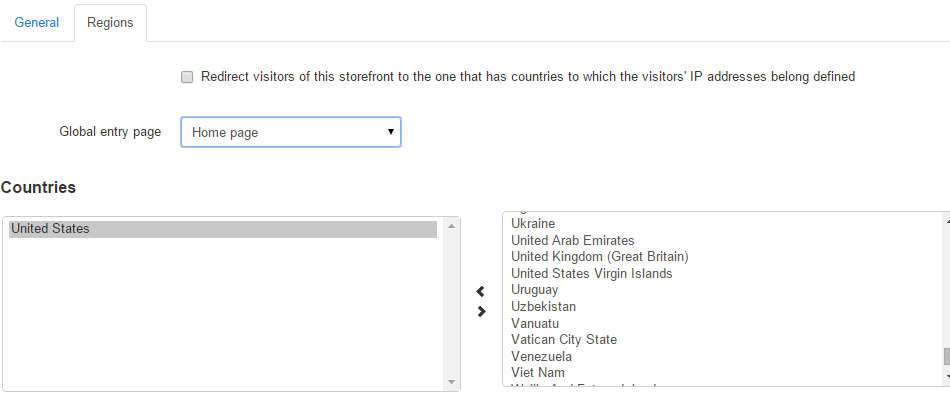Click the available countries scrollbar thumb

[945, 356]
